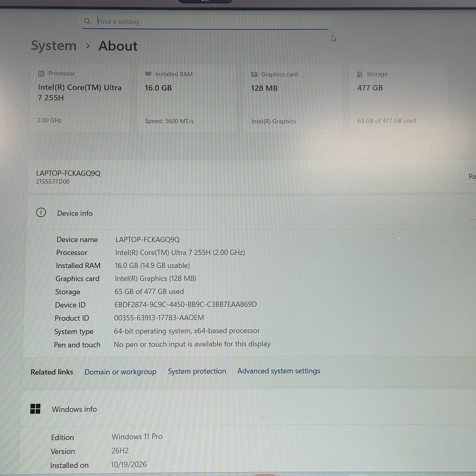
Task: Select the 64-bit operating system text
Action: click(x=187, y=331)
